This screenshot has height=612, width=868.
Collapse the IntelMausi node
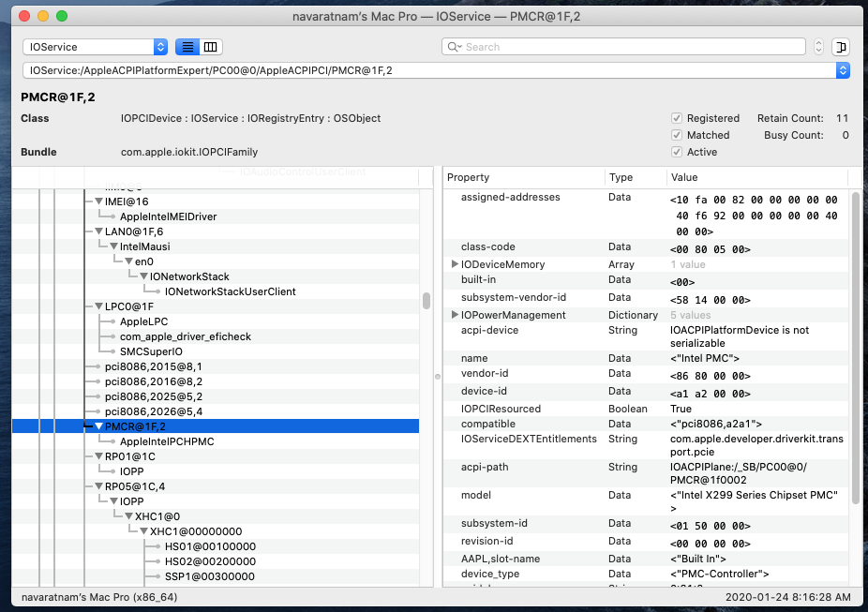pyautogui.click(x=113, y=246)
